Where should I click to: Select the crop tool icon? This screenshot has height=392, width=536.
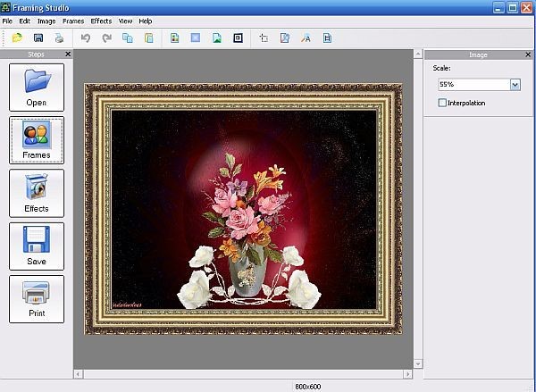pyautogui.click(x=264, y=38)
